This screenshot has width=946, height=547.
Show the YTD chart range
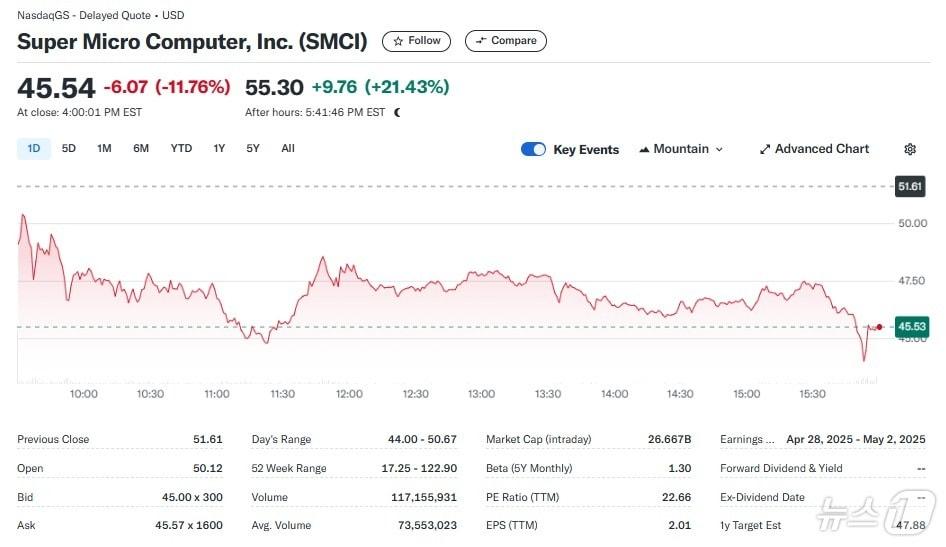[x=181, y=148]
